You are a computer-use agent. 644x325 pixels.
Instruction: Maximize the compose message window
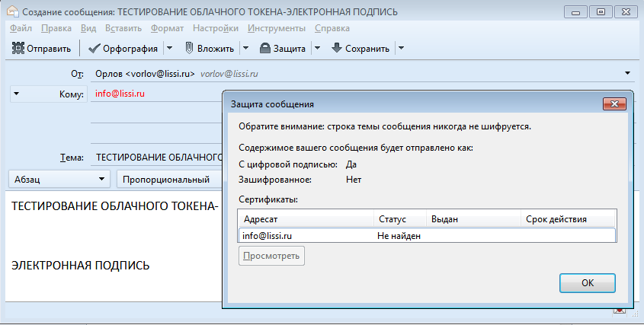point(601,12)
